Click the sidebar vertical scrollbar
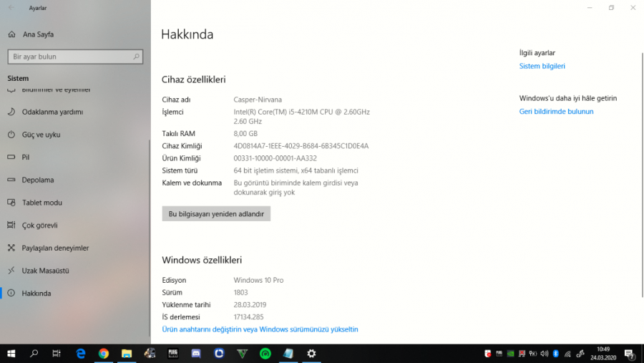This screenshot has height=363, width=644. (x=149, y=238)
